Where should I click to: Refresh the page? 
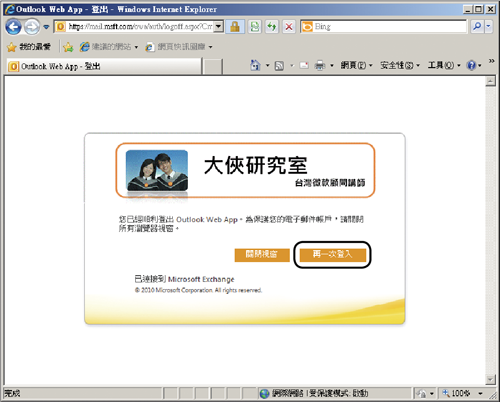(272, 26)
